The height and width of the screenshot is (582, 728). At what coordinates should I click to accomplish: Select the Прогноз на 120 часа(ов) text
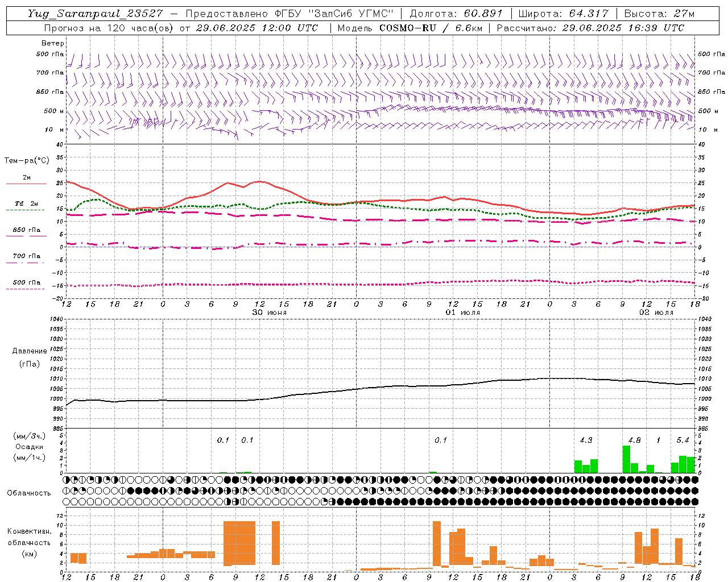[x=109, y=28]
